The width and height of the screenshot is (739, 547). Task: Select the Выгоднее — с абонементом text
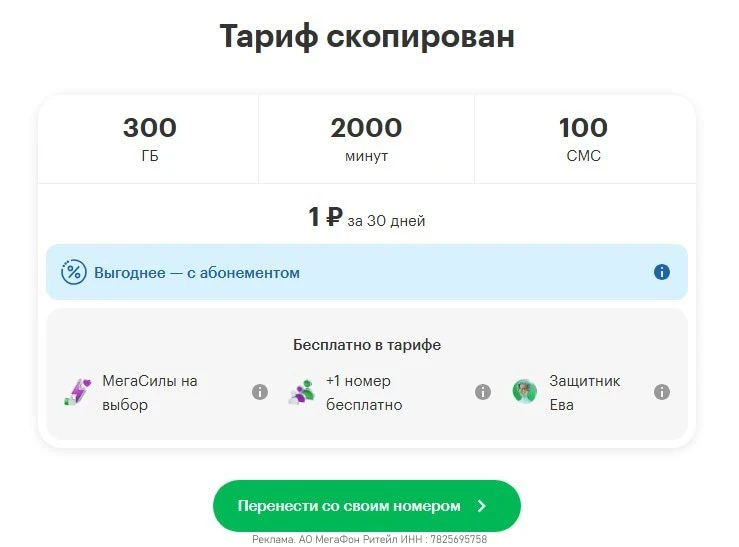197,272
